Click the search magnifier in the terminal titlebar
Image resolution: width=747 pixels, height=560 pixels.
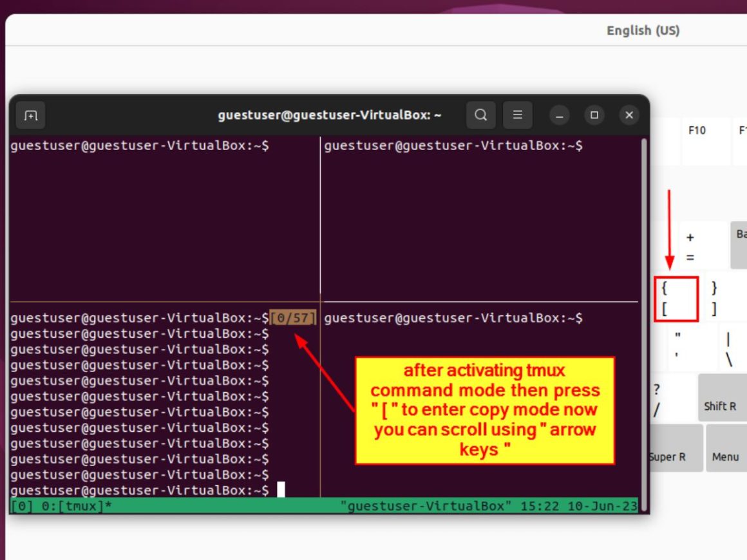(x=480, y=115)
